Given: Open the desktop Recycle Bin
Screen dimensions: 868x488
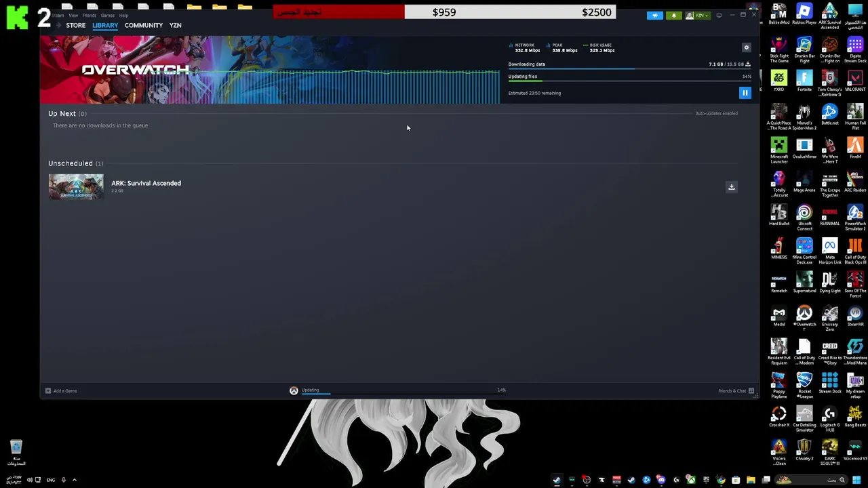Looking at the screenshot, I should click(16, 453).
